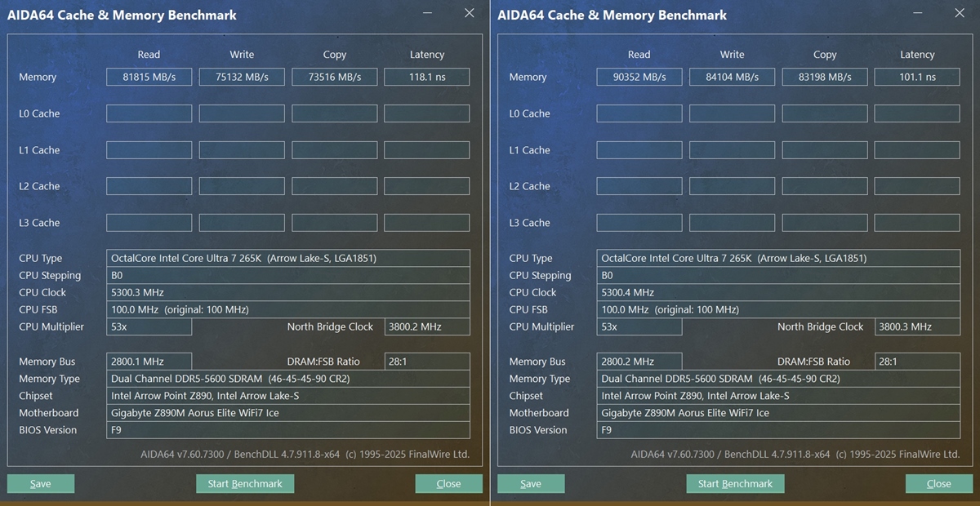Click CPU FSB value in left window
980x506 pixels.
(x=288, y=309)
